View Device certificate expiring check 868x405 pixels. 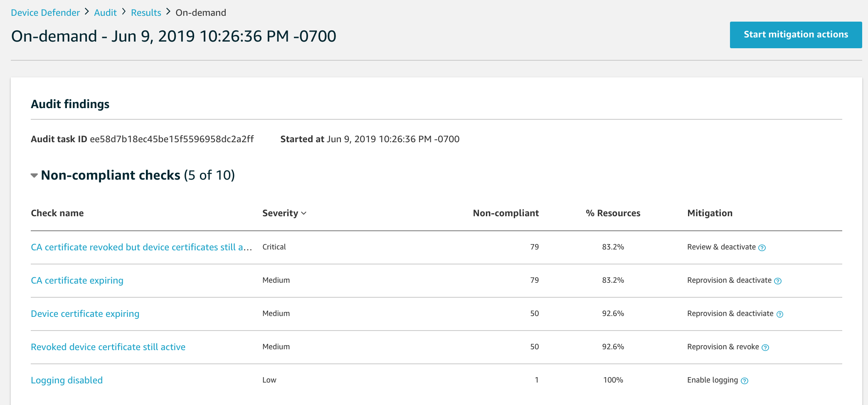85,314
